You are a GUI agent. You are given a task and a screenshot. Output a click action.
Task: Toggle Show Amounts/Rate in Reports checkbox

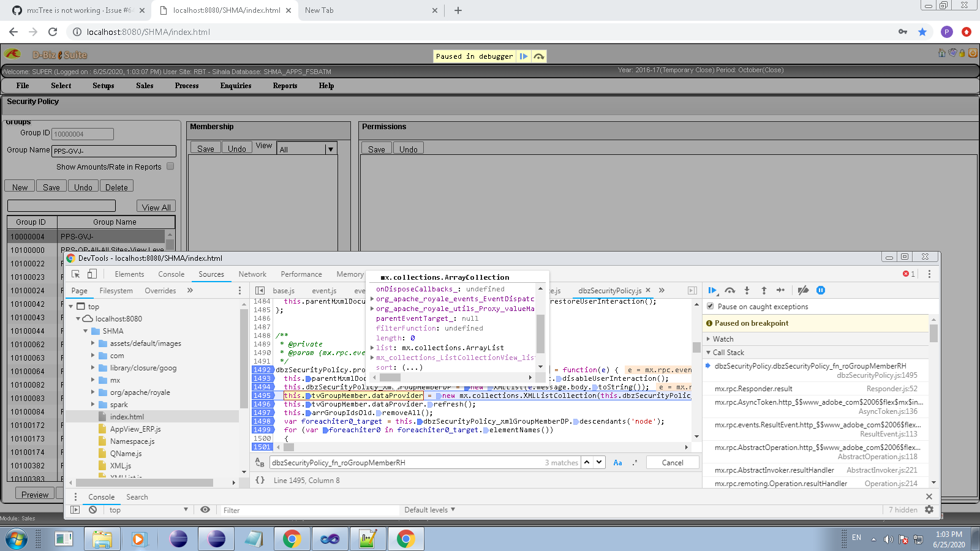[170, 167]
